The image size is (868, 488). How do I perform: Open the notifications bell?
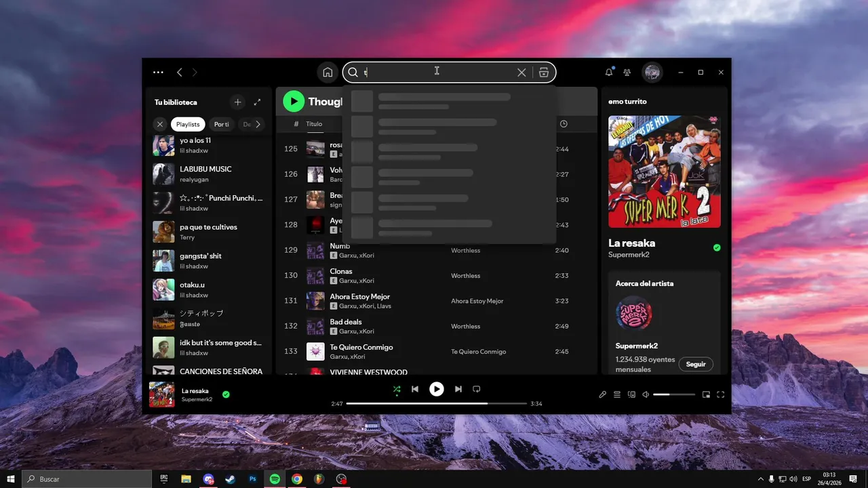point(609,72)
